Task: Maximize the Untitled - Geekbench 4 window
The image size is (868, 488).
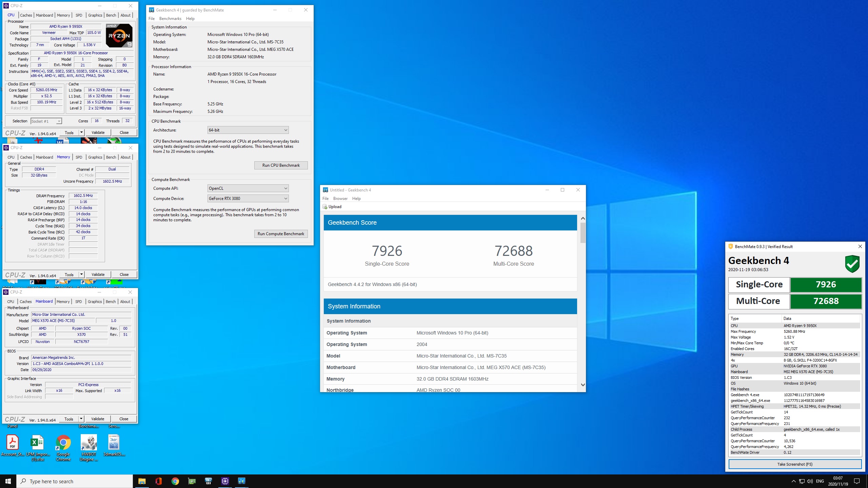Action: pos(563,190)
